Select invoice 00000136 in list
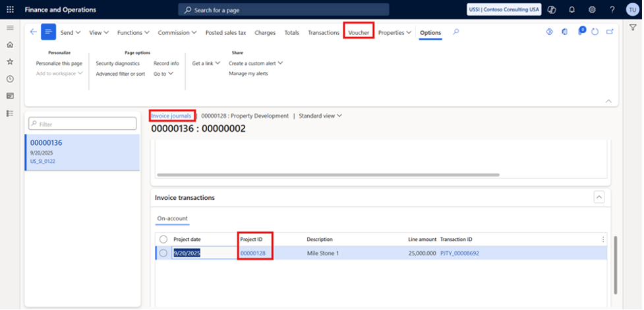 tap(82, 152)
